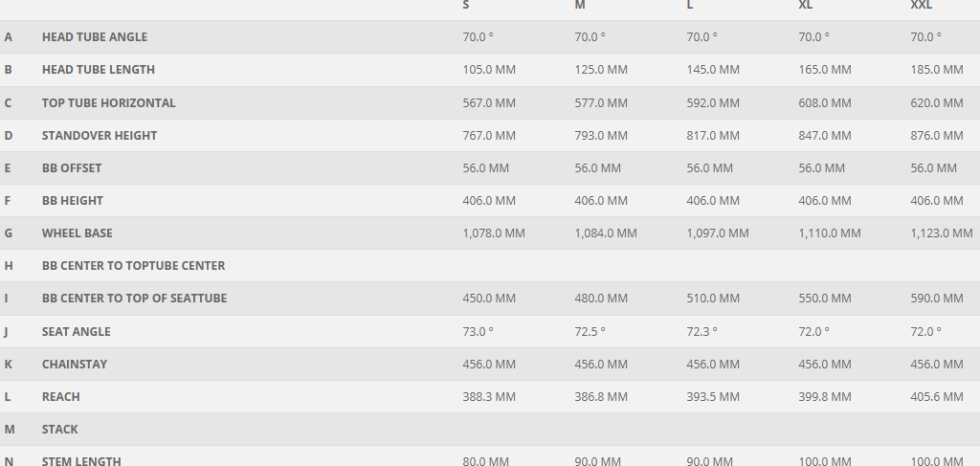
Task: Click the BB CENTER TO TOP OF SEATTUBE label
Action: pyautogui.click(x=134, y=299)
